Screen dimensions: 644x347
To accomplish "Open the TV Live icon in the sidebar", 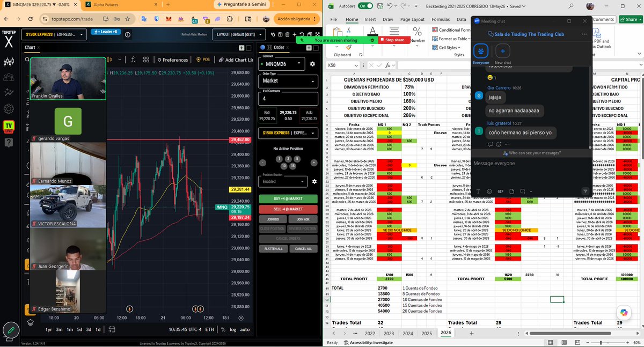I will [9, 126].
